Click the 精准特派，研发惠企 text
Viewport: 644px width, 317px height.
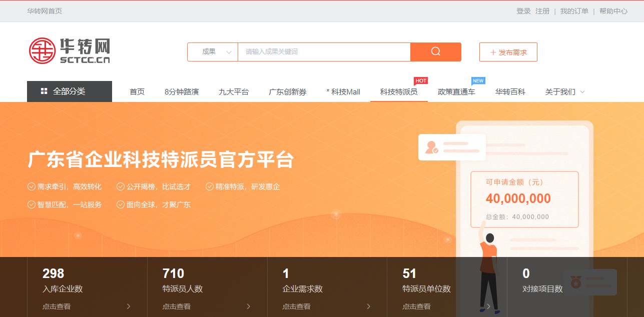(248, 186)
